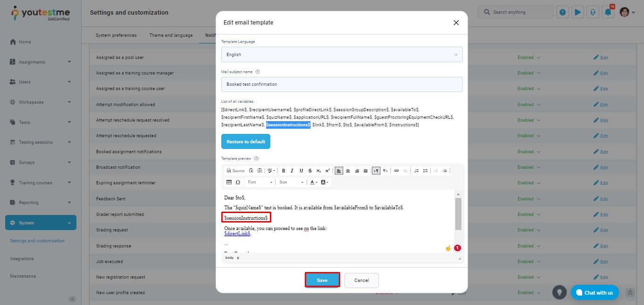Expand the Font dropdown
The image size is (644, 305).
[x=260, y=182]
